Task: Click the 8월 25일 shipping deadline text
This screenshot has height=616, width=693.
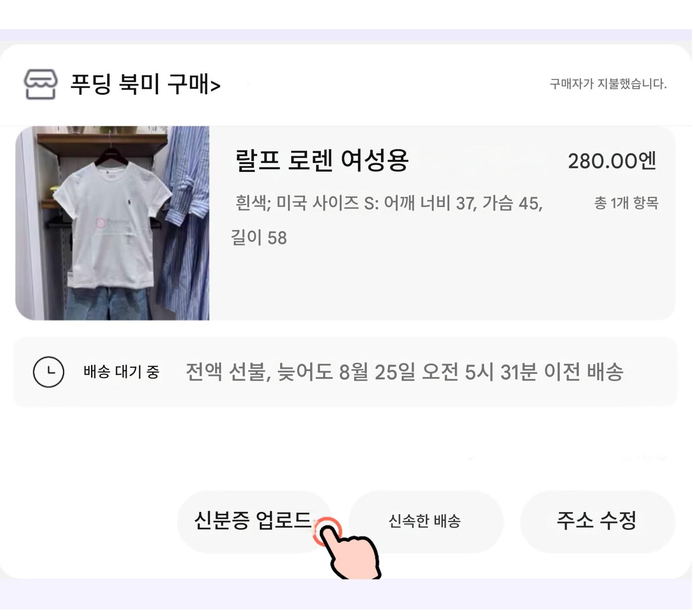Action: 404,372
